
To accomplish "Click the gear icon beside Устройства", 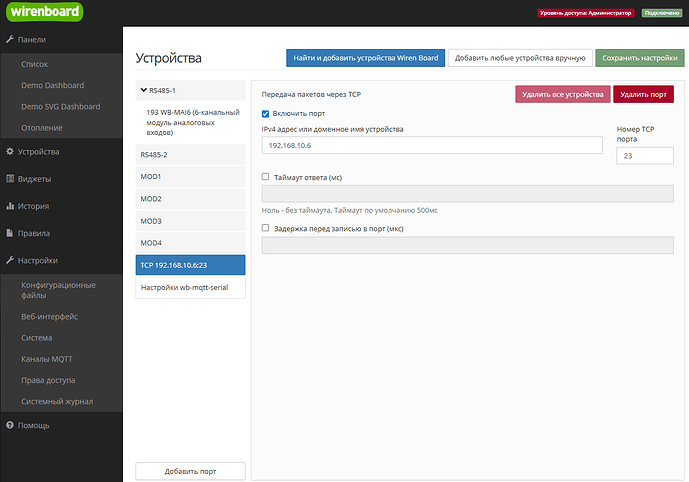I will tap(10, 152).
